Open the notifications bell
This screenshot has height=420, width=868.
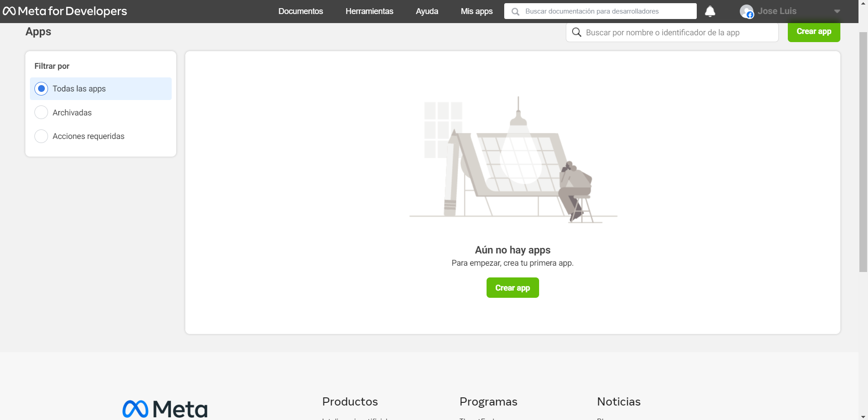[x=710, y=11]
